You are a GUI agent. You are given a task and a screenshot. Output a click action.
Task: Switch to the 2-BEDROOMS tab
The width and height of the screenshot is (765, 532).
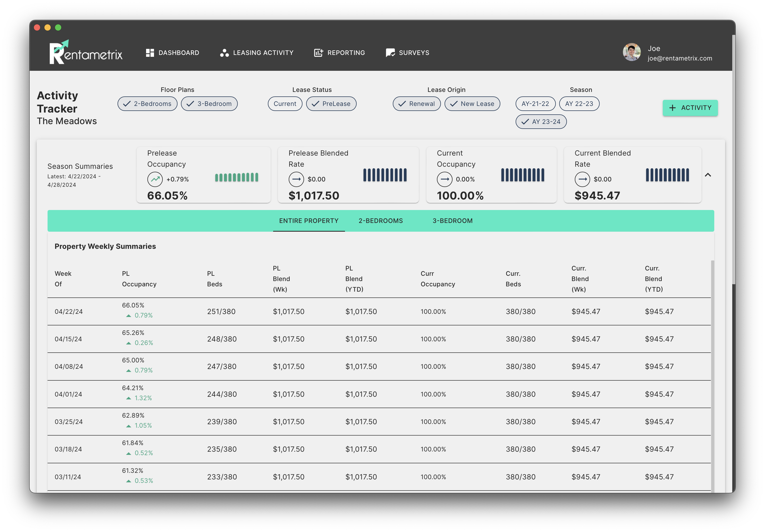(x=380, y=221)
